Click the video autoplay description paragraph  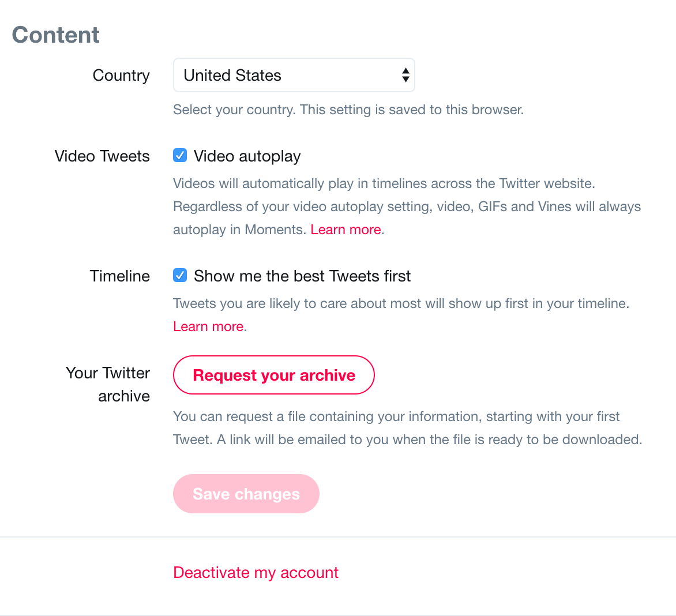point(407,206)
